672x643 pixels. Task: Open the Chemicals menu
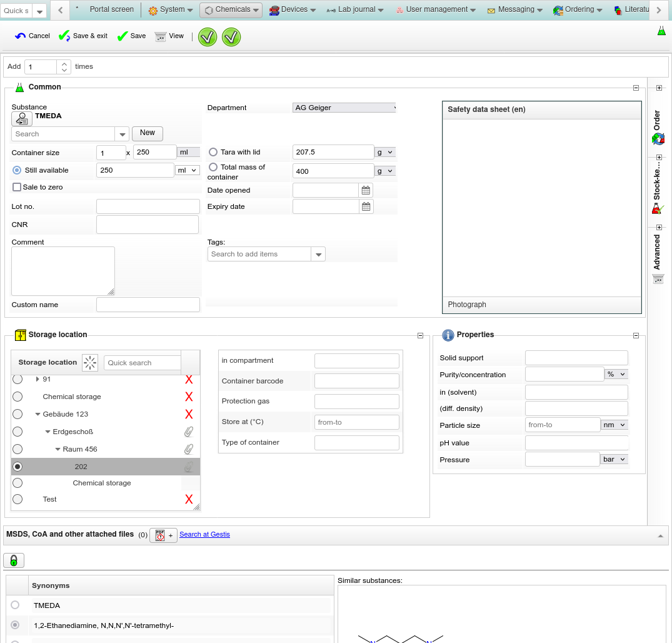231,9
